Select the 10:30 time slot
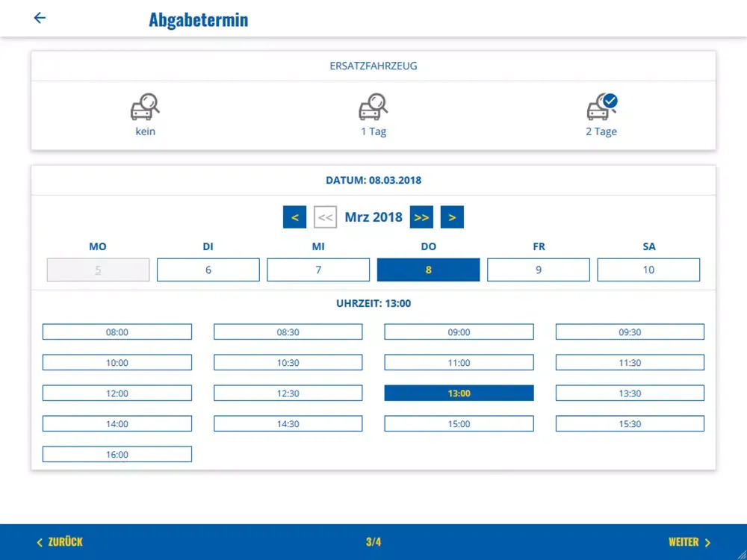 tap(288, 362)
